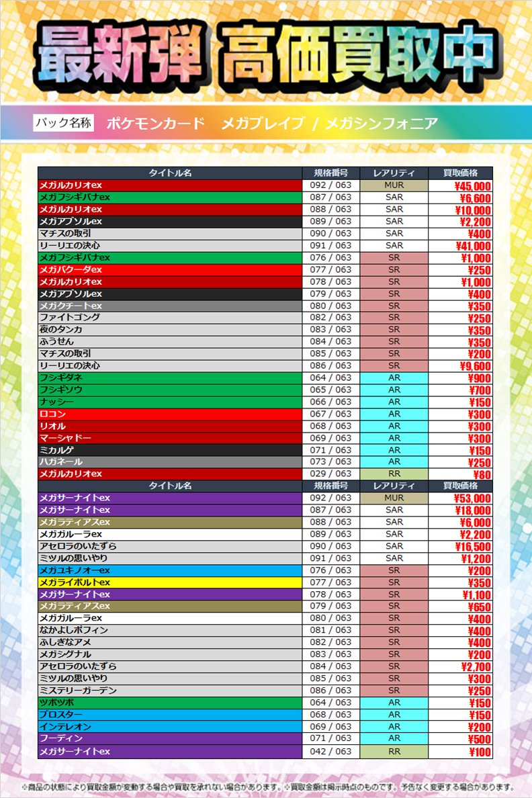Select the MUR rarity in the ¥45,000 row
This screenshot has height=798, width=532.
point(394,185)
